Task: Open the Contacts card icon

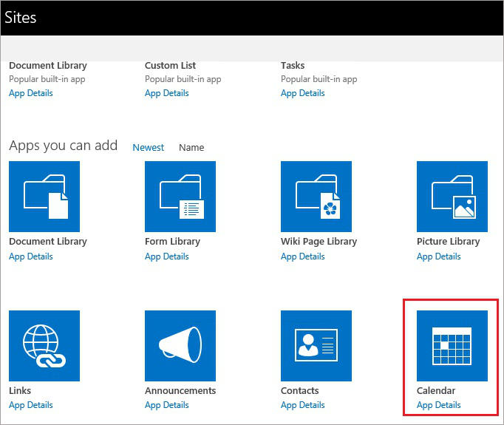Action: click(316, 346)
